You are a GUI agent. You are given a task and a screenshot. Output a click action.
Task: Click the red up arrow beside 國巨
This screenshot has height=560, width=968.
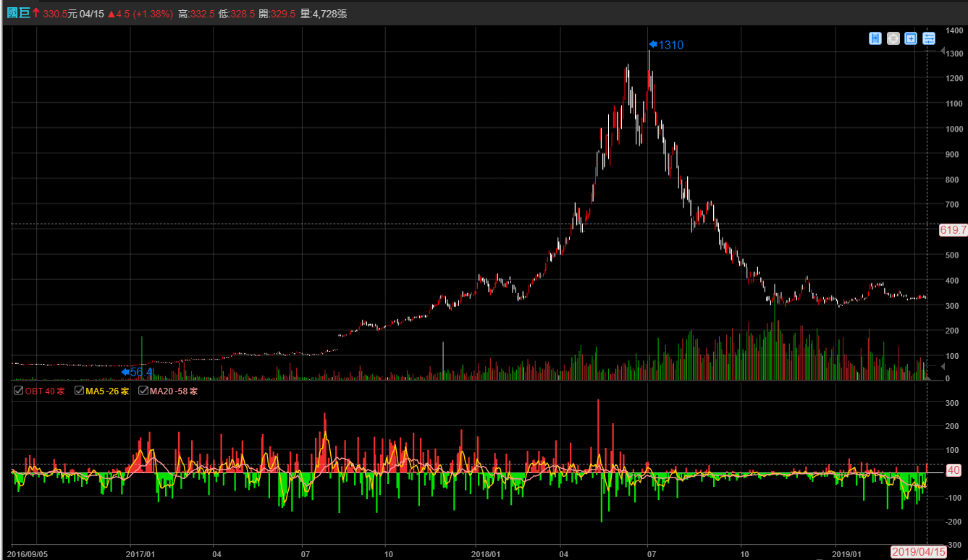[35, 13]
